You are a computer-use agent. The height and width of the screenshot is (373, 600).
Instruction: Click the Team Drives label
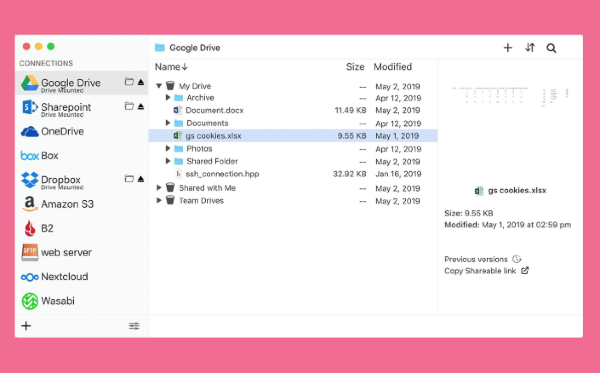(201, 201)
